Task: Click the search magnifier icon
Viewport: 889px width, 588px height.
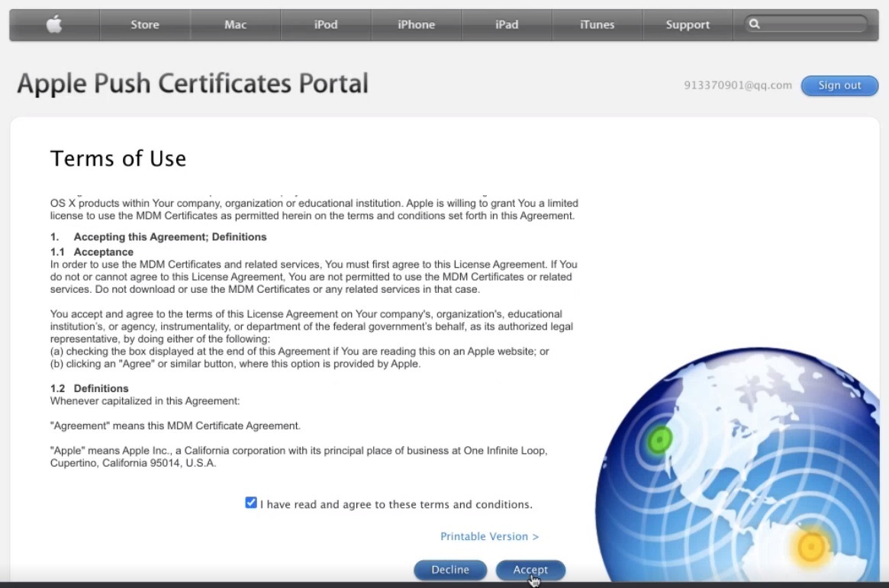Action: click(755, 24)
